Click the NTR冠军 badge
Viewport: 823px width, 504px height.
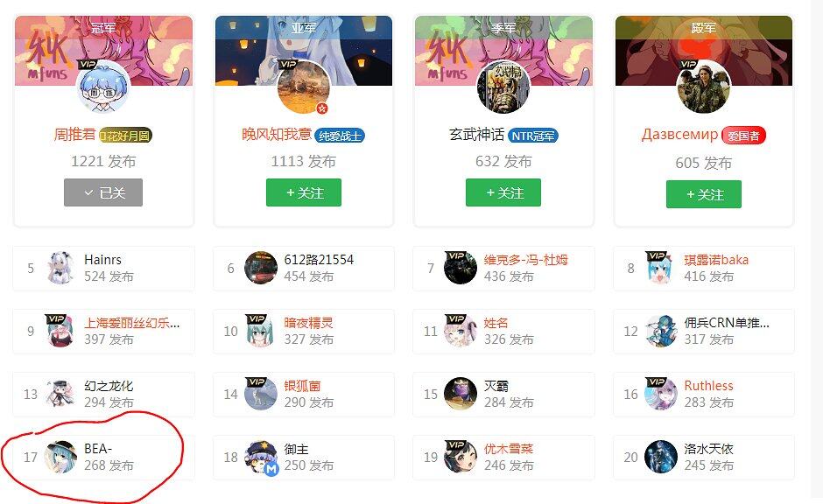coord(532,136)
